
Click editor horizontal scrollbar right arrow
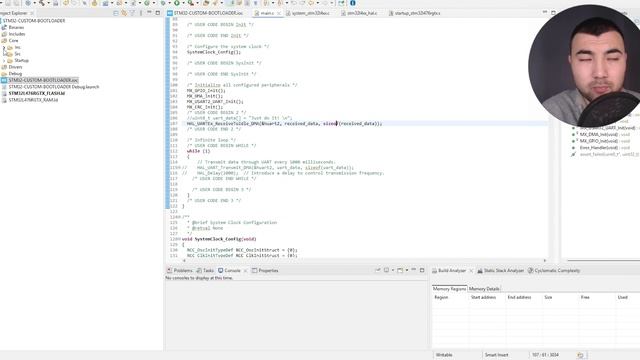544,260
